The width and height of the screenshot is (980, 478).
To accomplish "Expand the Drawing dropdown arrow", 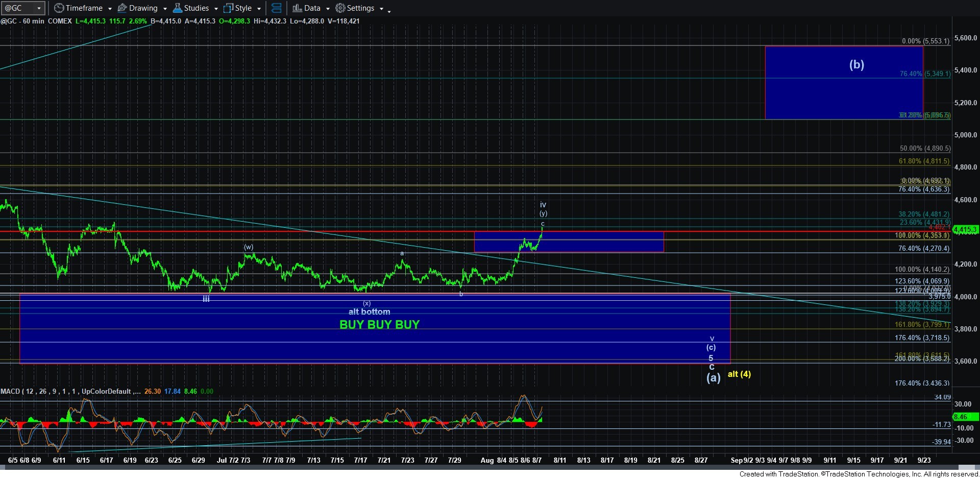I will coord(165,9).
